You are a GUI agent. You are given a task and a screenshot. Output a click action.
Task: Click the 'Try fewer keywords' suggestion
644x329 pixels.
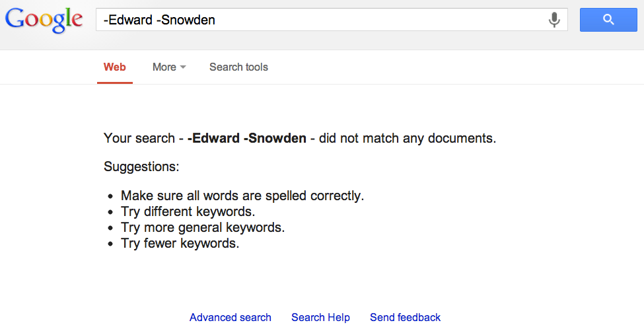pyautogui.click(x=180, y=243)
